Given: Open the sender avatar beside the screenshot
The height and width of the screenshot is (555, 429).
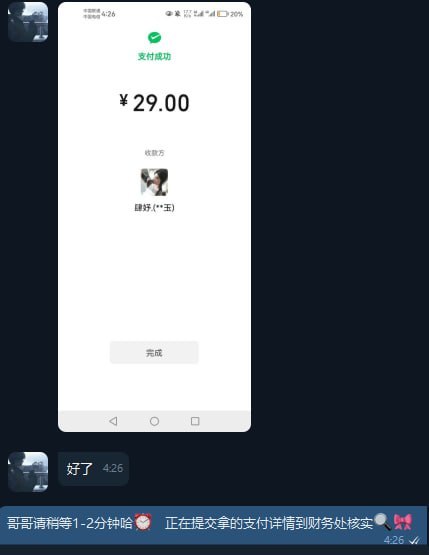Looking at the screenshot, I should pyautogui.click(x=28, y=22).
